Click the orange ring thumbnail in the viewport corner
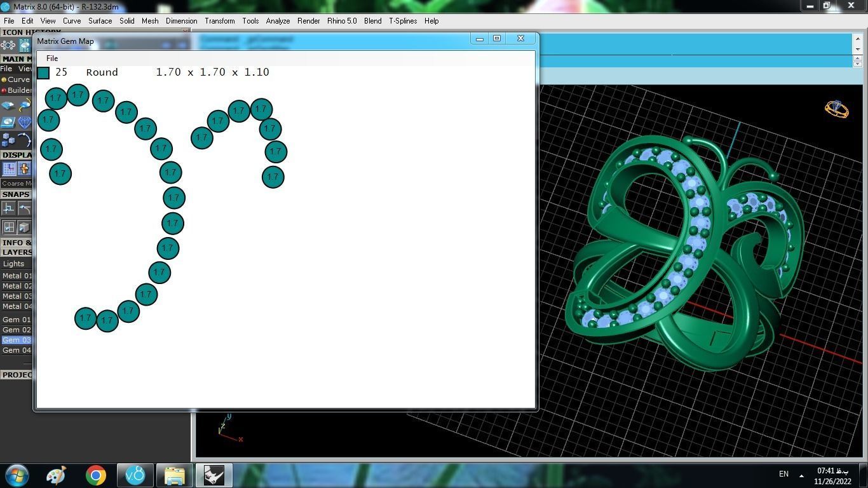This screenshot has height=488, width=868. 837,109
